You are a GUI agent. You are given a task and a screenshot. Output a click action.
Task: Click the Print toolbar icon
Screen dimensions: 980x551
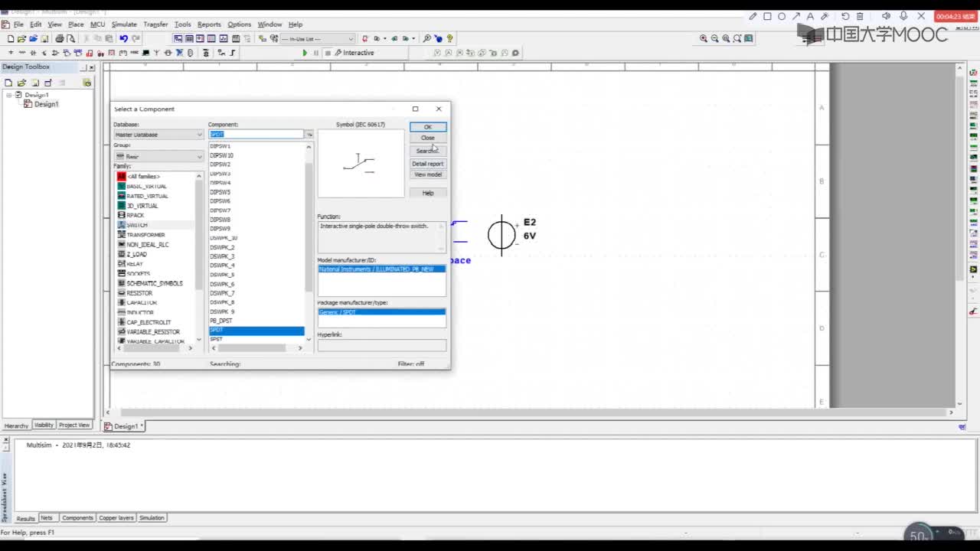[60, 38]
